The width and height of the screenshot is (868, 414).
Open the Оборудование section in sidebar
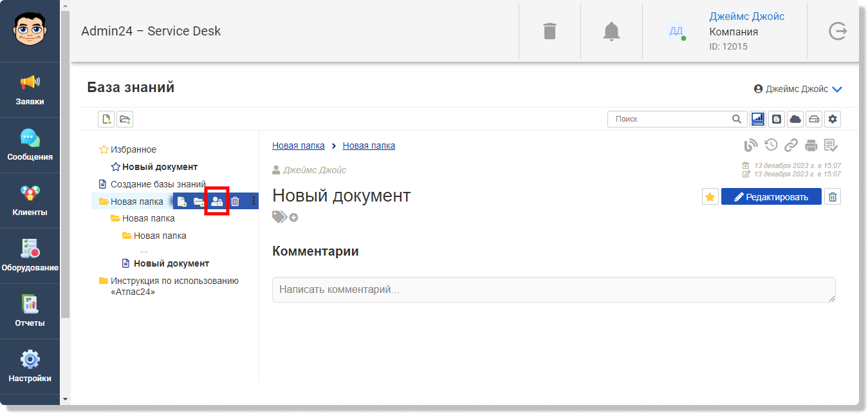[30, 256]
